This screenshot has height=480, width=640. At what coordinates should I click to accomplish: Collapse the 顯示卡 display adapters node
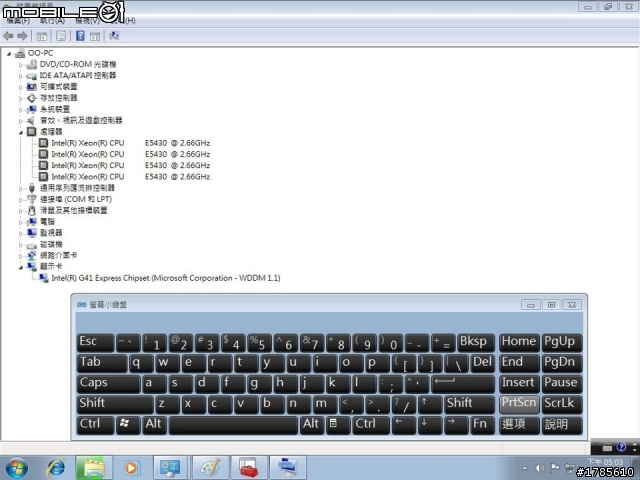(x=20, y=267)
